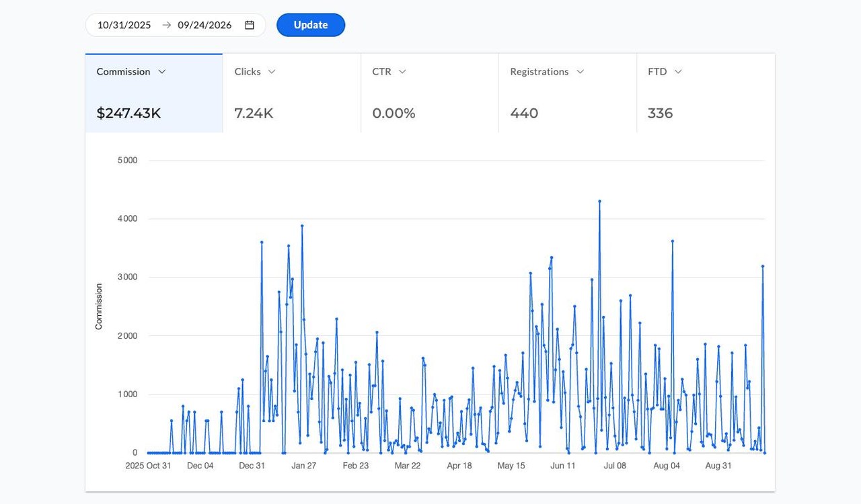
Task: Click the "2025 Oct 31" x-axis label
Action: click(x=149, y=466)
